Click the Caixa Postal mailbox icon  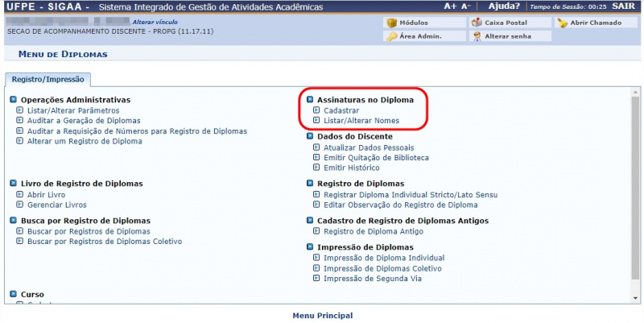[x=477, y=23]
